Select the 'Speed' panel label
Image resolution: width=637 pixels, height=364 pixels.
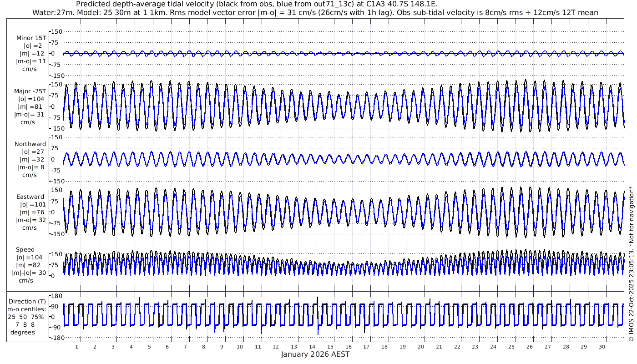25,250
